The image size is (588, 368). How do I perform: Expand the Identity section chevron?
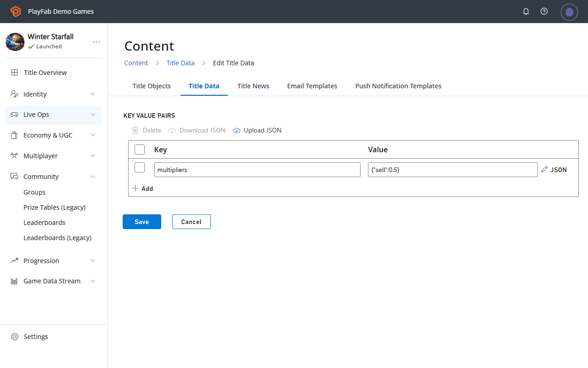pyautogui.click(x=93, y=94)
